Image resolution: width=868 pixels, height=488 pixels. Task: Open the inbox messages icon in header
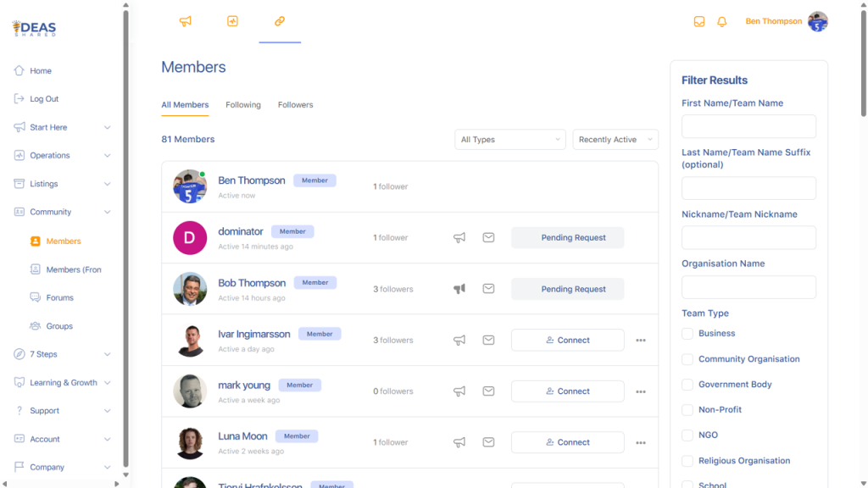(699, 21)
